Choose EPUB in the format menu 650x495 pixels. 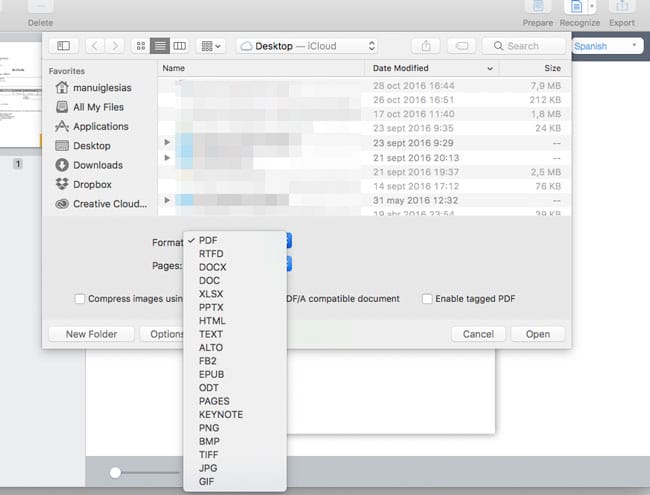point(213,374)
